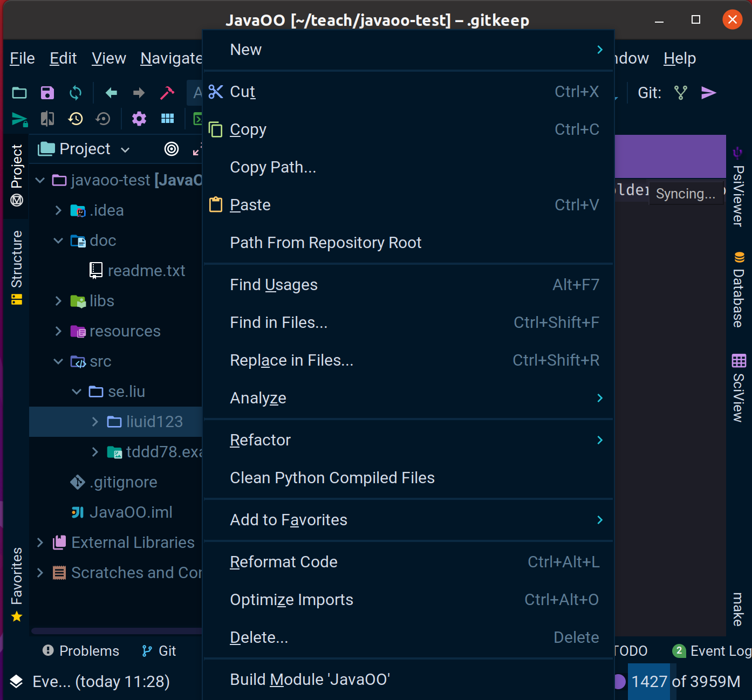Navigate forward with the right arrow icon
This screenshot has width=752, height=700.
pyautogui.click(x=139, y=93)
